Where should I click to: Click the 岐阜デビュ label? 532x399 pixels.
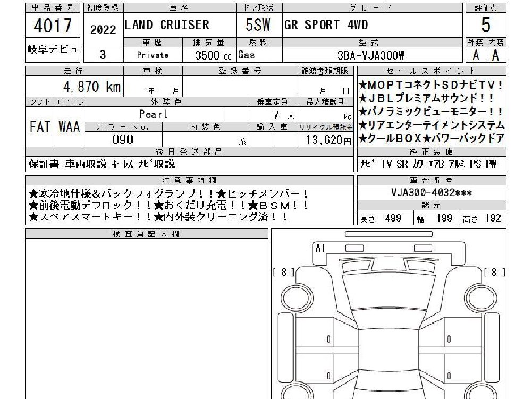[x=53, y=49]
